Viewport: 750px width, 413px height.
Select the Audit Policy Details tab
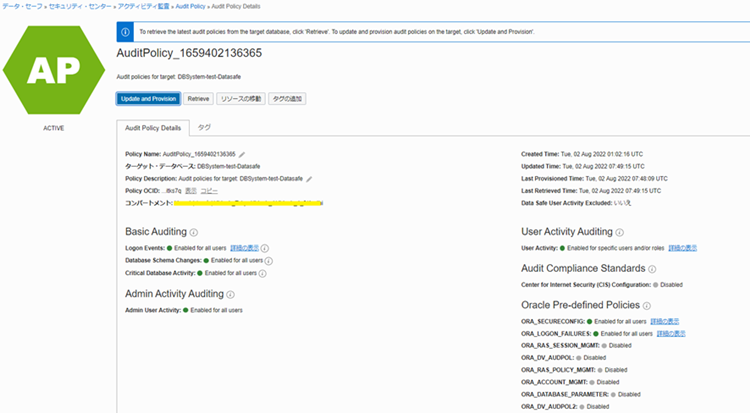pos(152,129)
